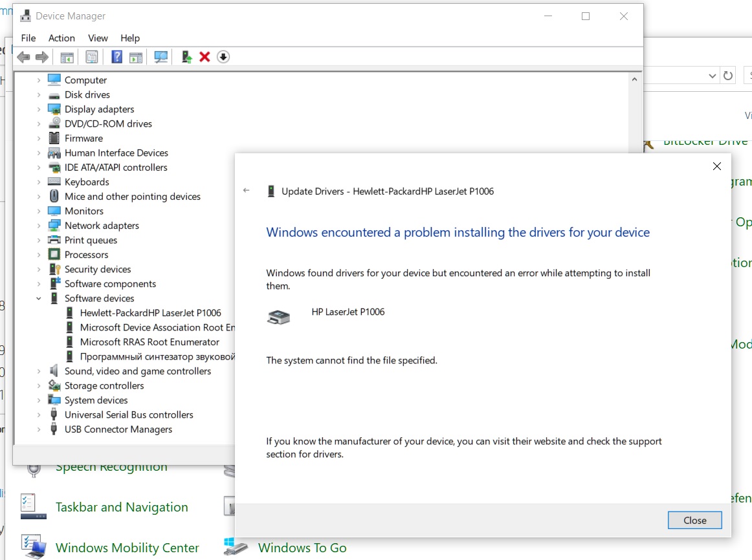
Task: Click the Back arrow in Device Manager toolbar
Action: click(23, 57)
